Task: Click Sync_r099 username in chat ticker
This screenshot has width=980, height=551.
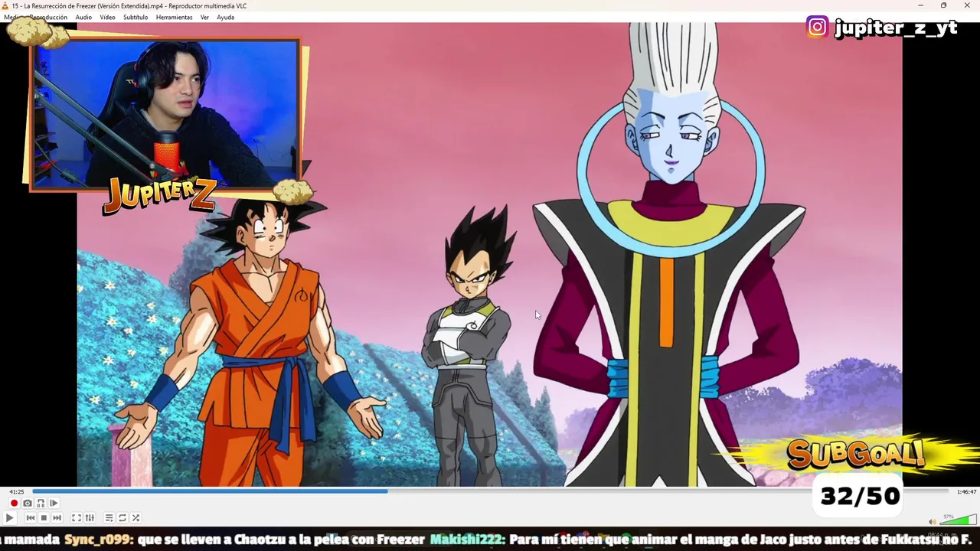Action: (99, 539)
